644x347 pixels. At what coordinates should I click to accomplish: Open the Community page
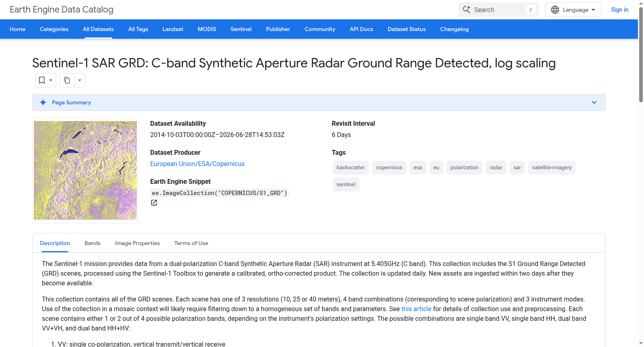[320, 29]
